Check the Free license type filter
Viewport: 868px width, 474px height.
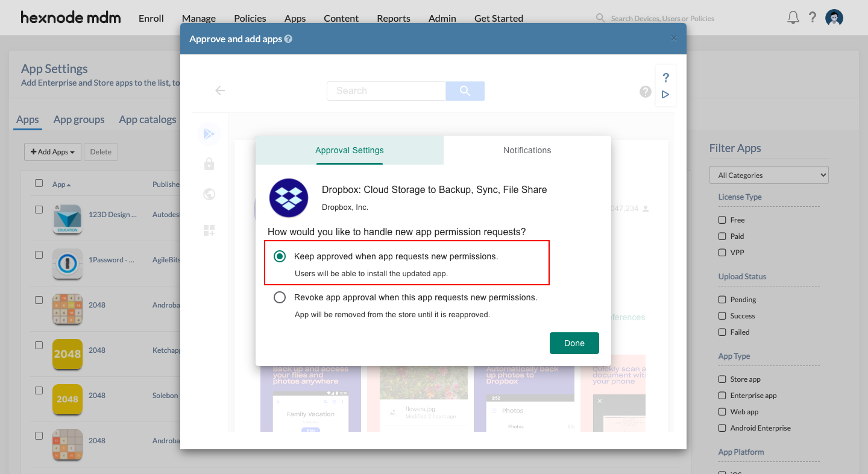click(722, 220)
